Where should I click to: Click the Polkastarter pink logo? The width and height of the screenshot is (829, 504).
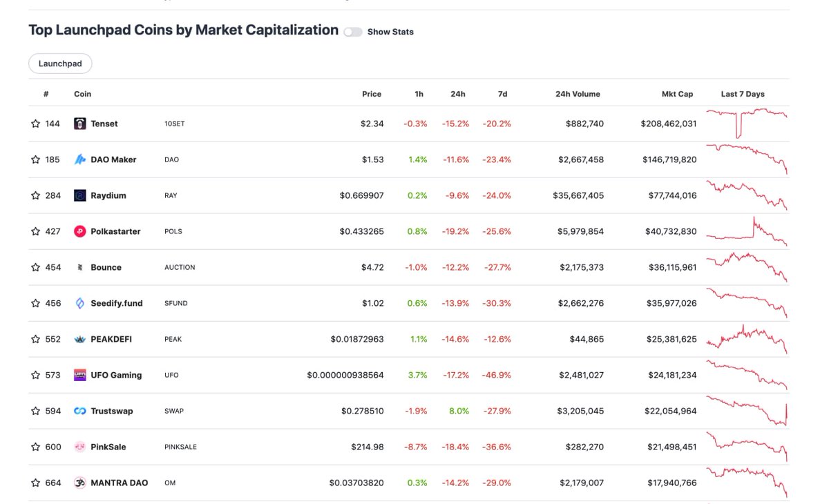80,231
